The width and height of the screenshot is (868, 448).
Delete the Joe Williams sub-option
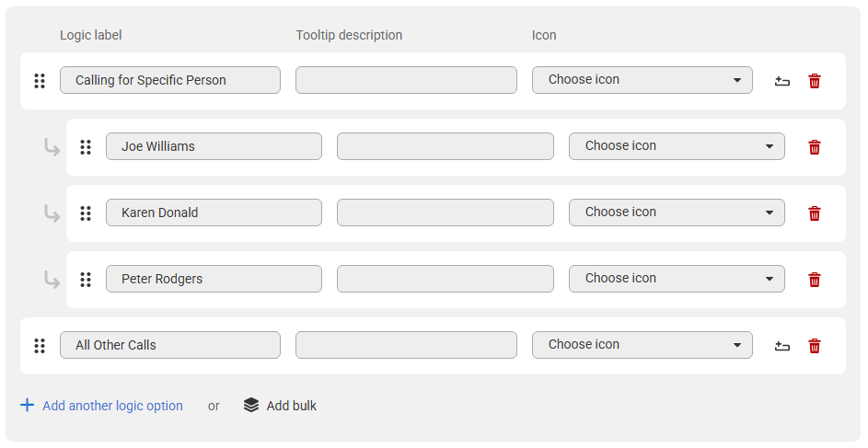coord(815,147)
